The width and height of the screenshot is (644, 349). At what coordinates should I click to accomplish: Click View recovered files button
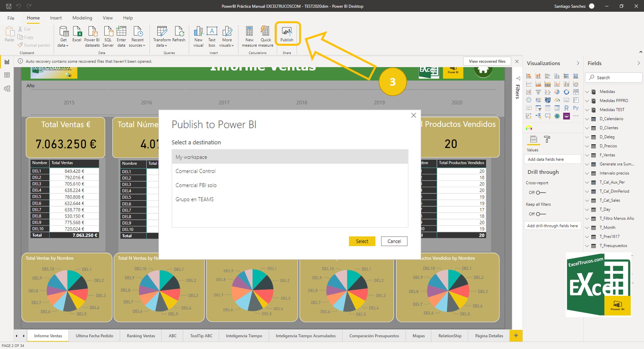pos(487,61)
